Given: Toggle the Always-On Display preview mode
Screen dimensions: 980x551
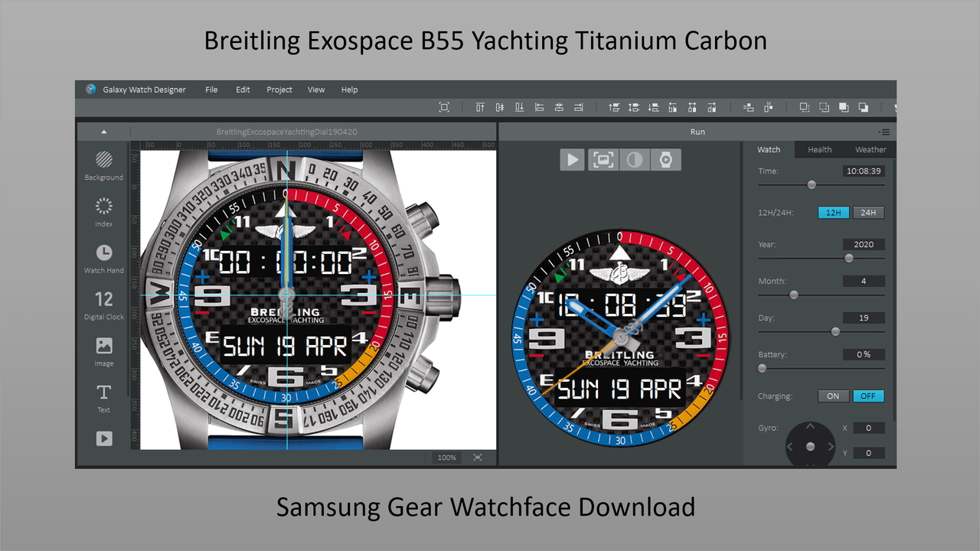Looking at the screenshot, I should (x=634, y=159).
